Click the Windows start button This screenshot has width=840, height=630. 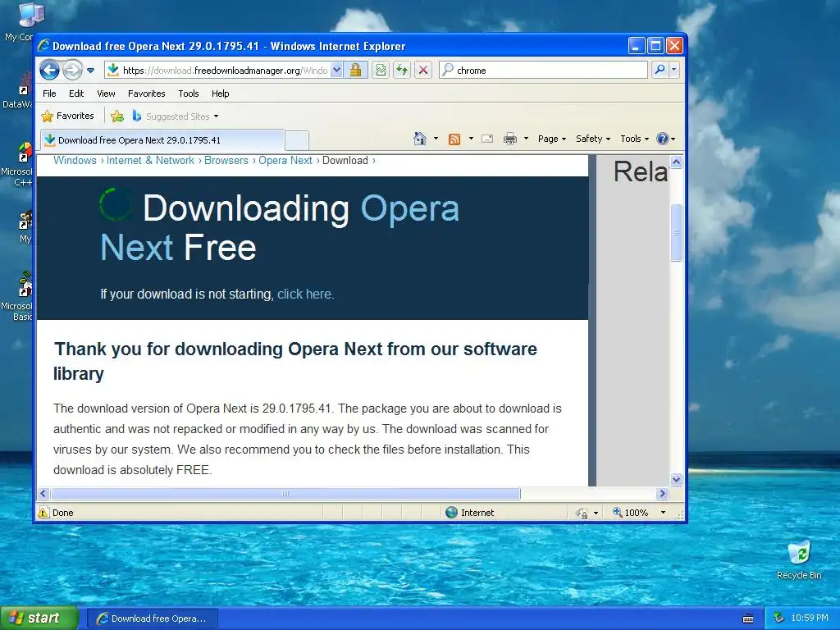39,619
